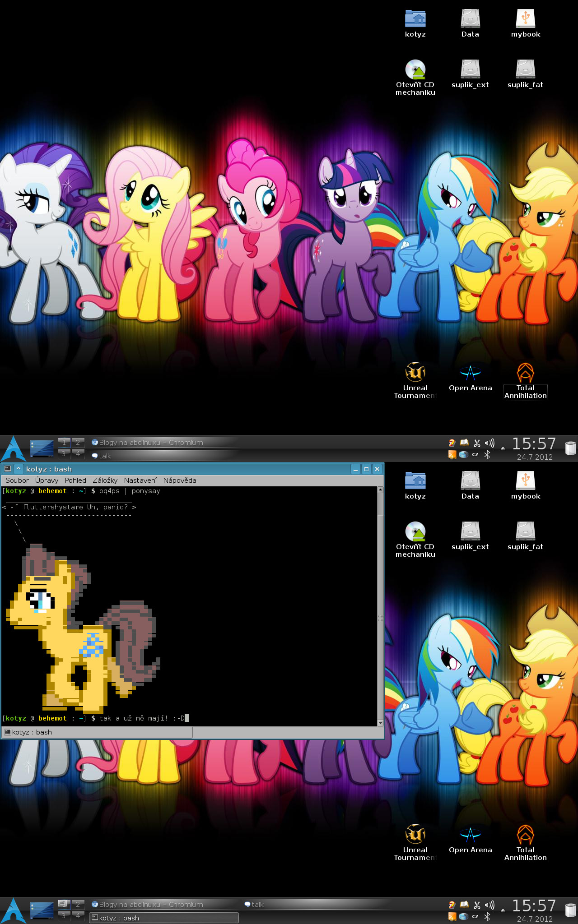Image resolution: width=578 pixels, height=924 pixels.
Task: Open the Soubor menu in terminal
Action: pos(17,480)
